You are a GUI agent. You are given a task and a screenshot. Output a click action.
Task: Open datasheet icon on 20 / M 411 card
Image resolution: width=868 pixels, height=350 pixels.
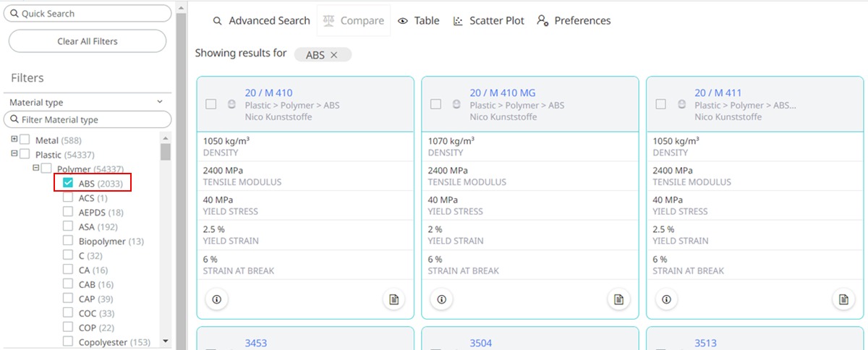(x=843, y=299)
